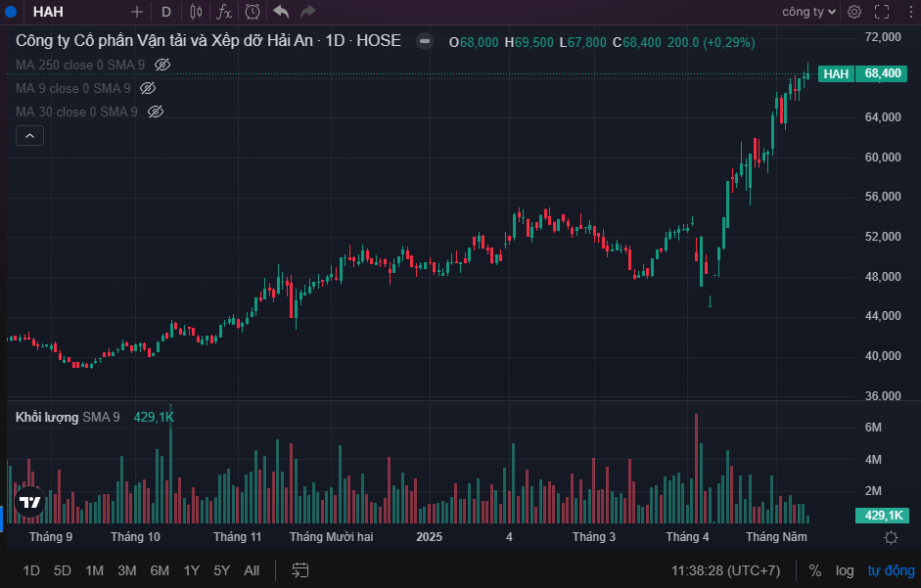Open the D interval selector
Screen dimensions: 921x588
166,12
